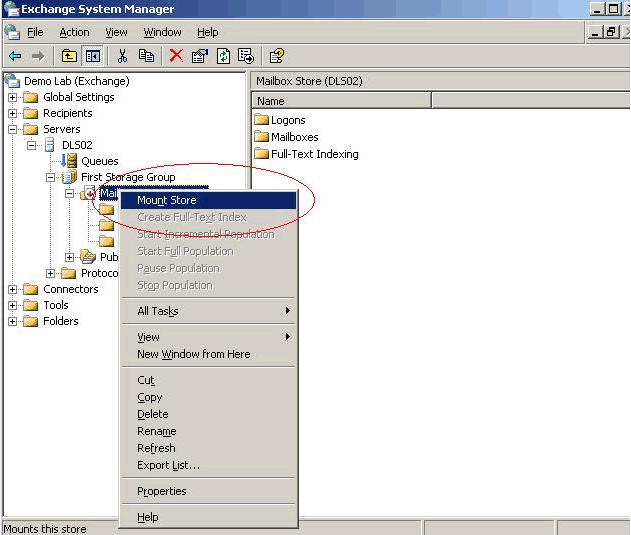Click the Export List toolbar icon

246,56
